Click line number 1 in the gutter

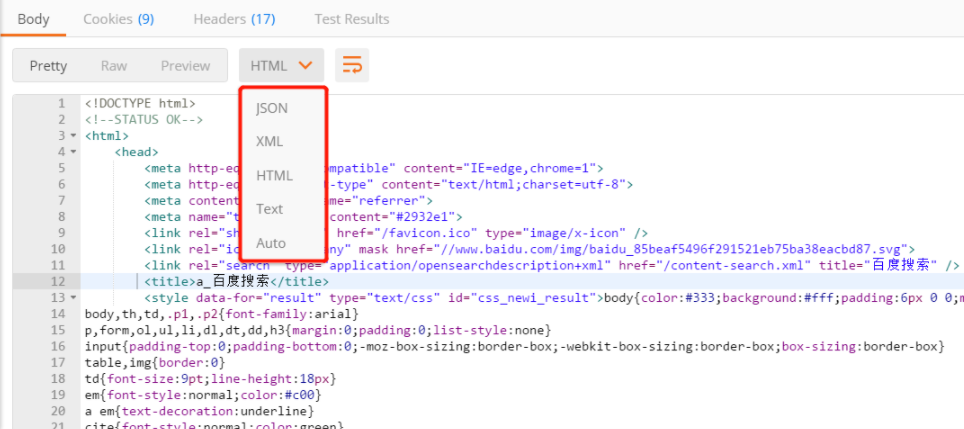tap(61, 103)
